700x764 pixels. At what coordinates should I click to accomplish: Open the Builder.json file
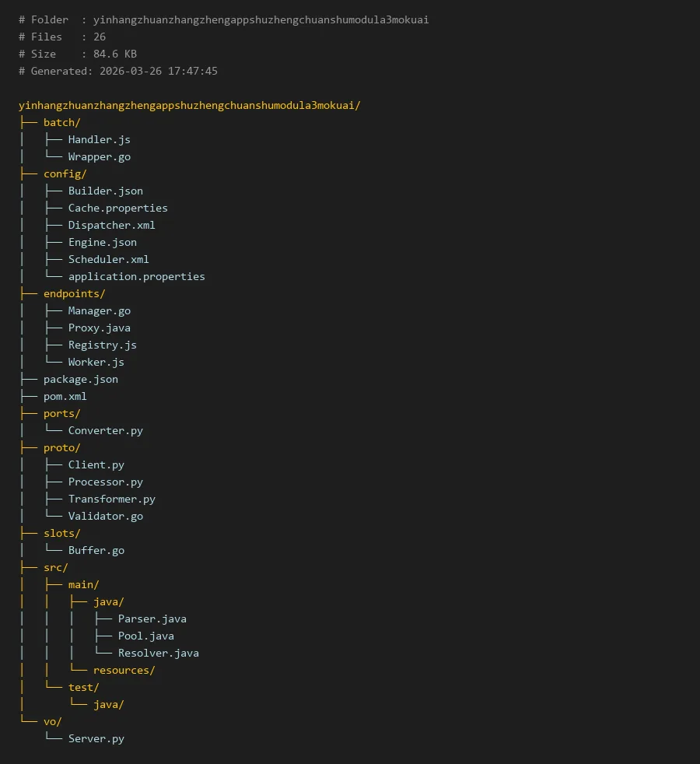click(x=105, y=191)
